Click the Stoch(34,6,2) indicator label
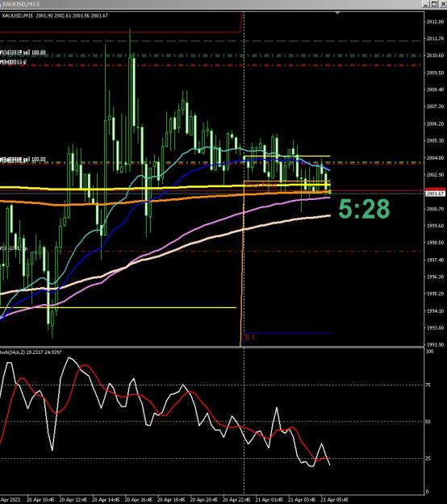 click(31, 352)
